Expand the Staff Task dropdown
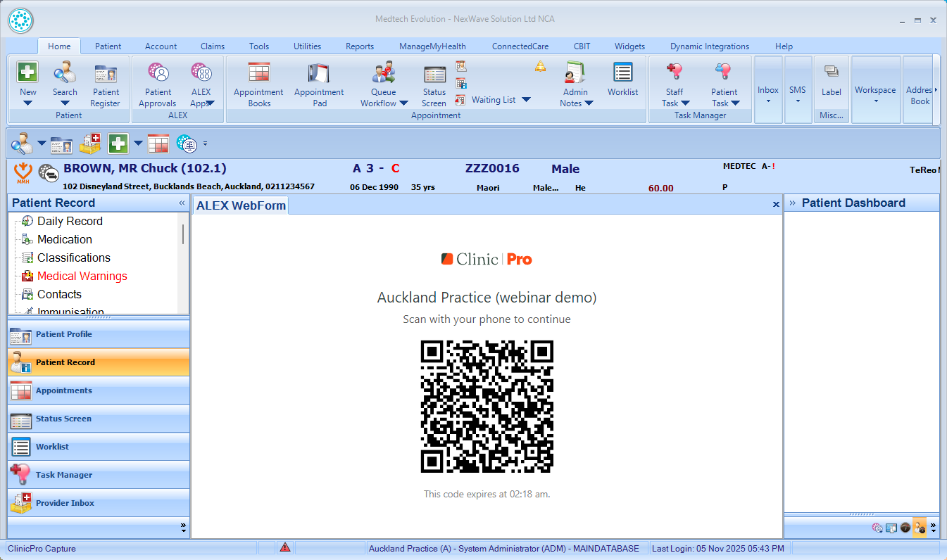 point(685,103)
